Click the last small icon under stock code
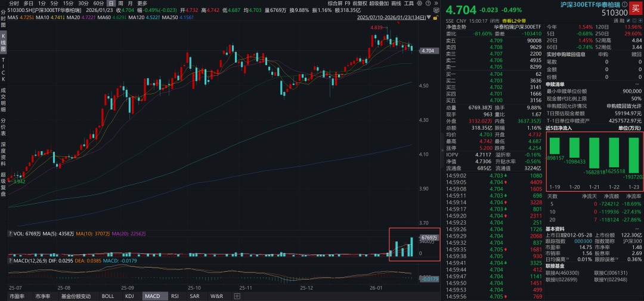 click(639, 20)
